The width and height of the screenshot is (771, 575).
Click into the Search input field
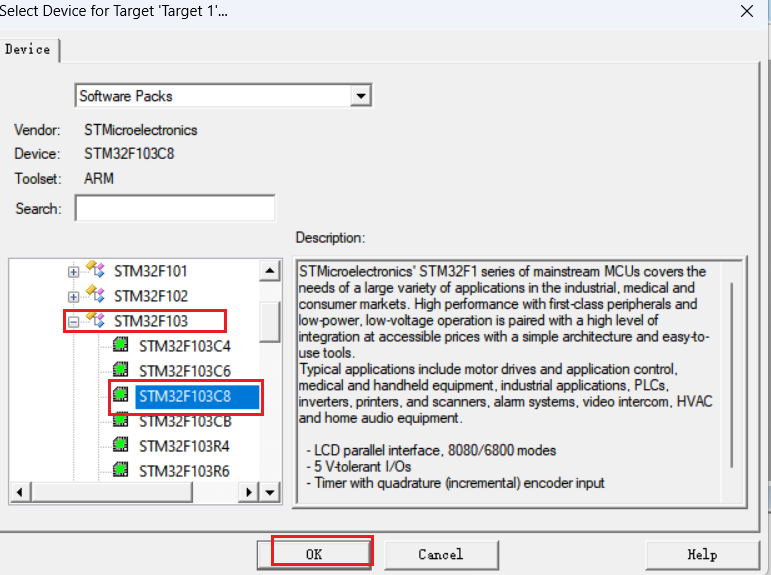(x=175, y=208)
